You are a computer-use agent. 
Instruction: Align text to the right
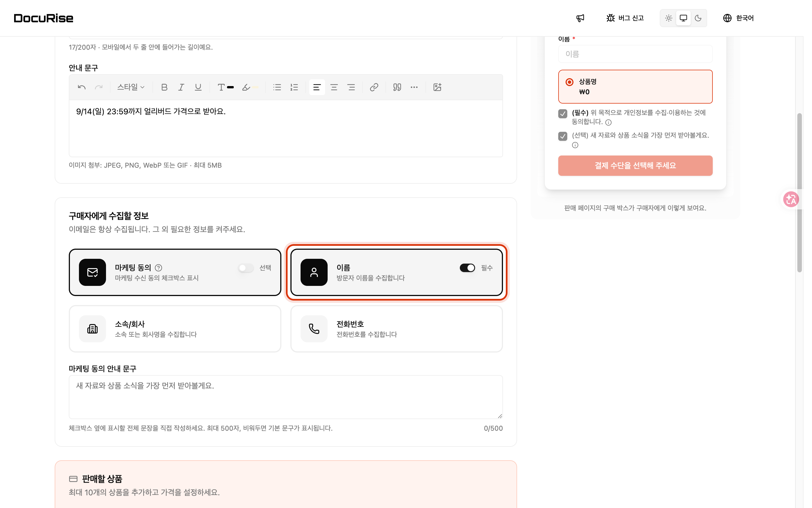click(351, 87)
